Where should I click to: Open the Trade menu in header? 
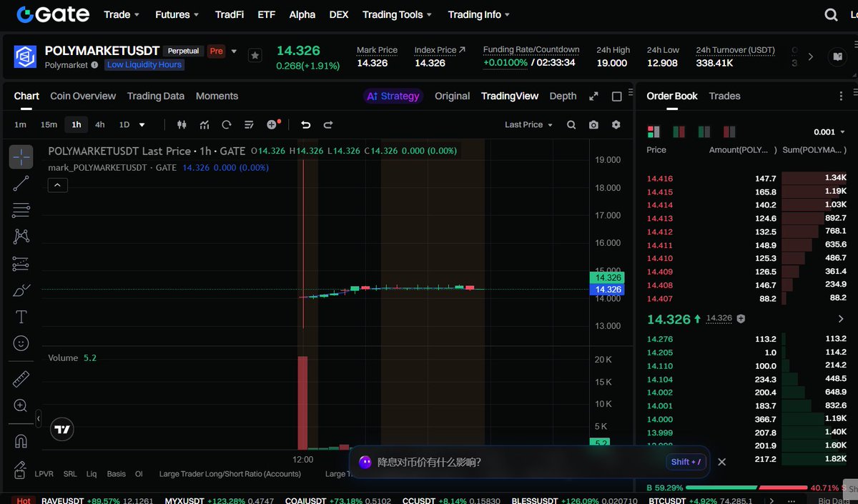pos(122,14)
